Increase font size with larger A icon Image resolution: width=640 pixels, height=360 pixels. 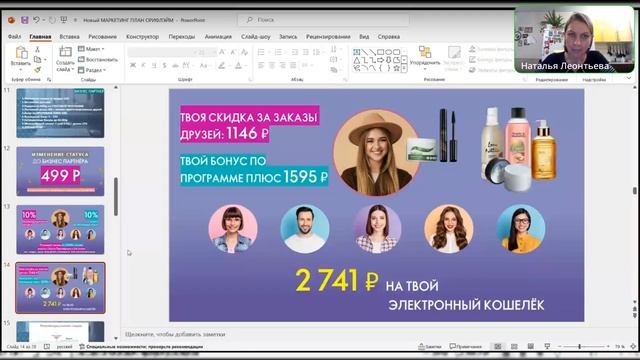pyautogui.click(x=222, y=52)
